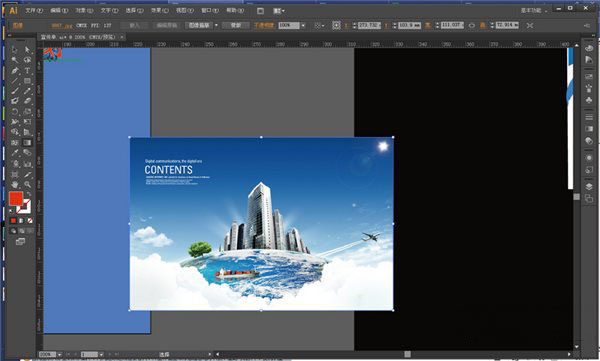600x361 pixels.
Task: Select the Perspective Grid tool
Action: pyautogui.click(x=28, y=132)
